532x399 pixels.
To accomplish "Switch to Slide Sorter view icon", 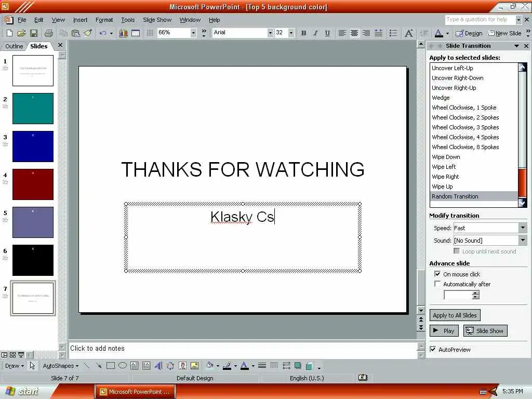I will click(x=12, y=355).
